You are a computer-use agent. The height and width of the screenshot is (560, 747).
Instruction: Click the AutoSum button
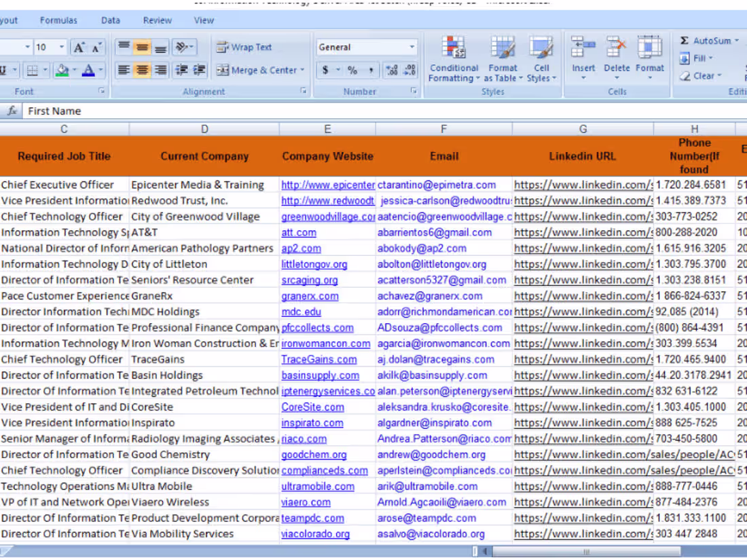(706, 40)
